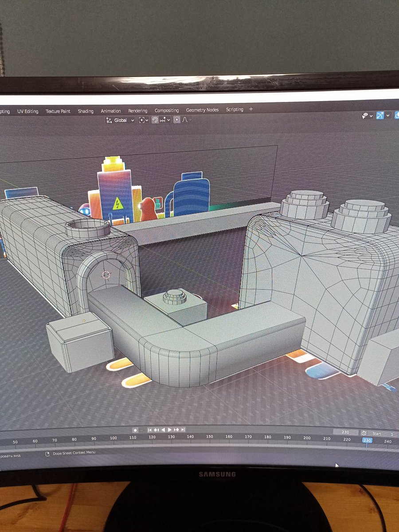The height and width of the screenshot is (532, 399).
Task: Toggle the snapping magnet icon
Action: tap(155, 120)
